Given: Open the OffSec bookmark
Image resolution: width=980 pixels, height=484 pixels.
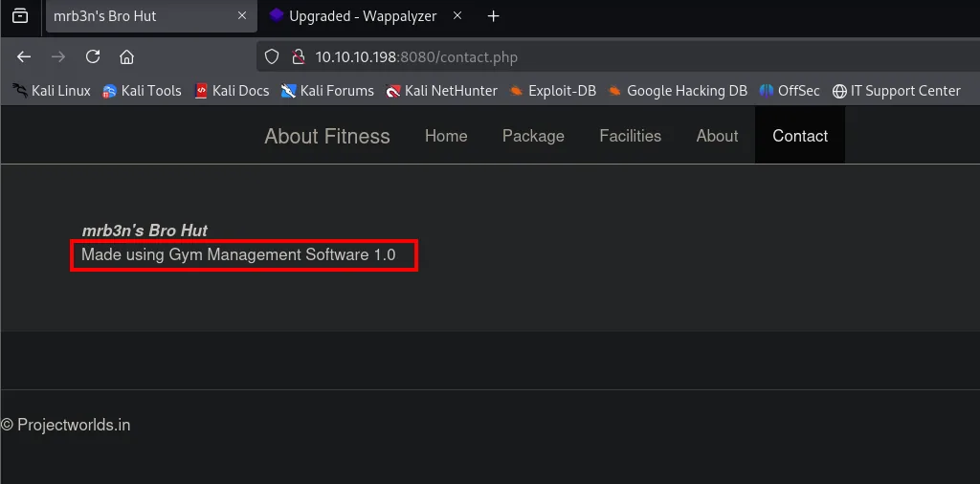Looking at the screenshot, I should click(x=790, y=91).
